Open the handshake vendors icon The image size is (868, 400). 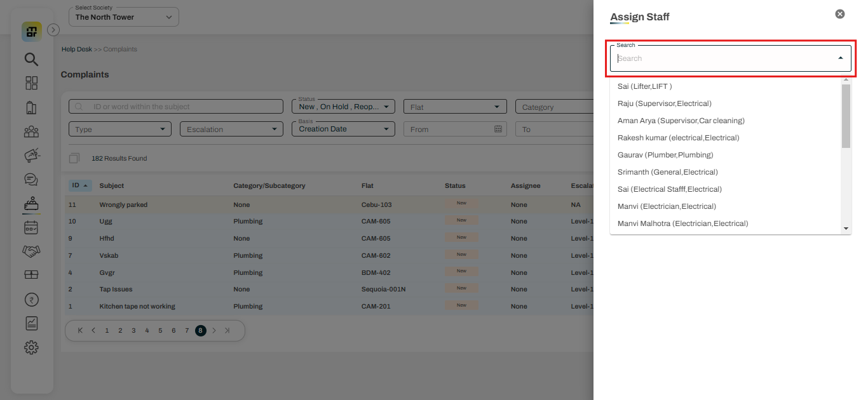click(31, 251)
